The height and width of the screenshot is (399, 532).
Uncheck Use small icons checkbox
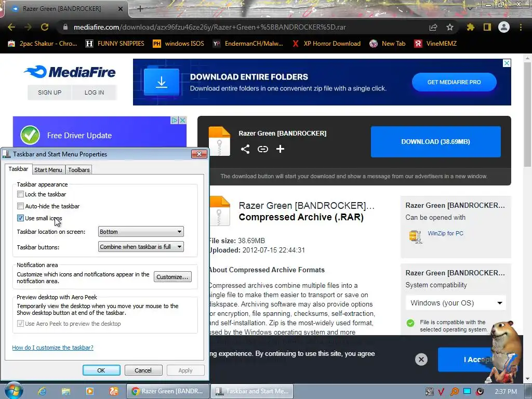20,218
